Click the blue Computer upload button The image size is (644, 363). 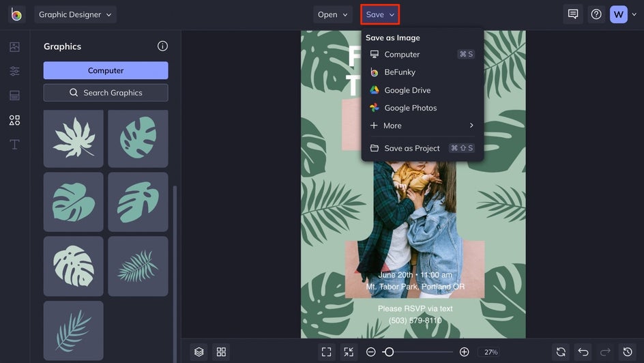[106, 71]
